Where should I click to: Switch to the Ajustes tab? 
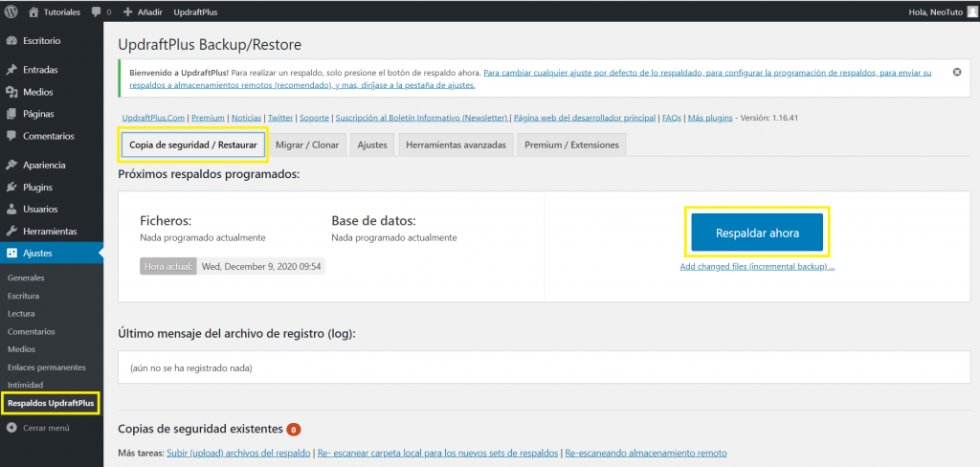click(372, 145)
